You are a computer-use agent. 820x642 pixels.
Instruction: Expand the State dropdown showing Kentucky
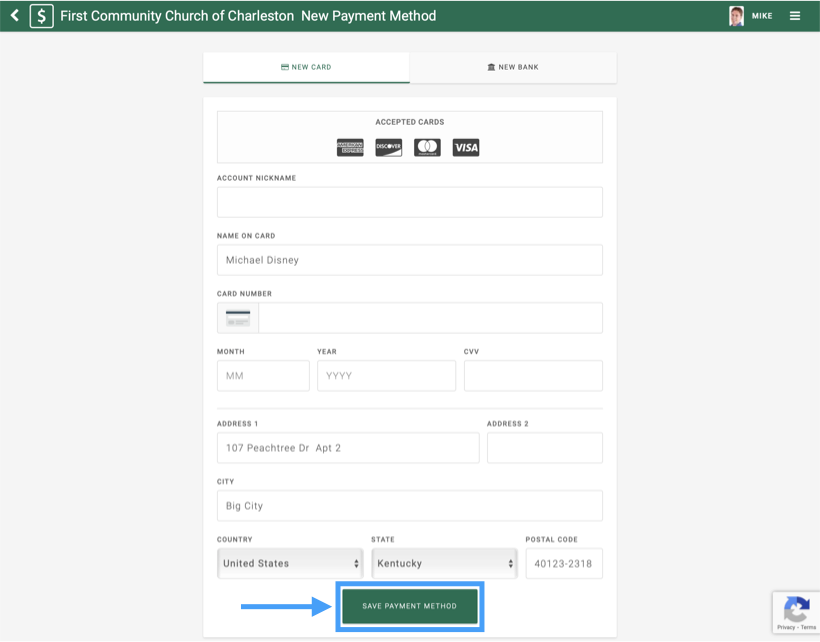tap(444, 563)
